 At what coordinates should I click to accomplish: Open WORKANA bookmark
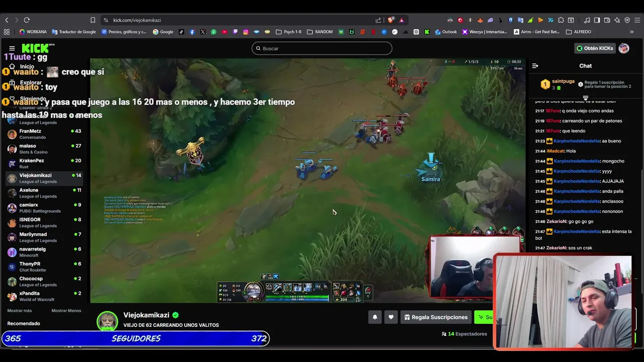[33, 32]
